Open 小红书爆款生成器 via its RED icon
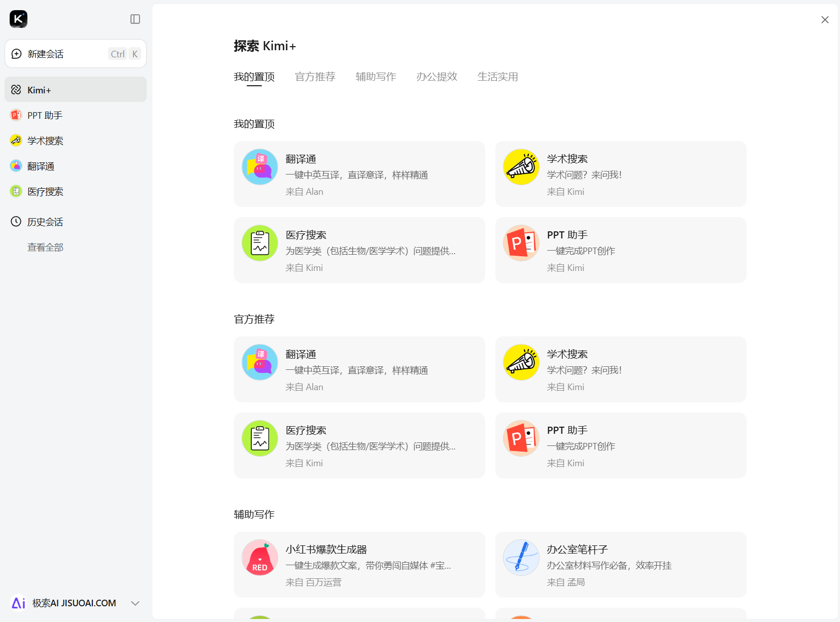840x622 pixels. coord(259,557)
